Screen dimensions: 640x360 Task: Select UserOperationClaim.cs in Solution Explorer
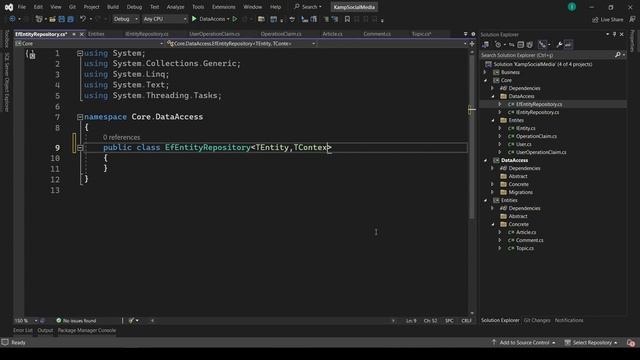click(540, 152)
